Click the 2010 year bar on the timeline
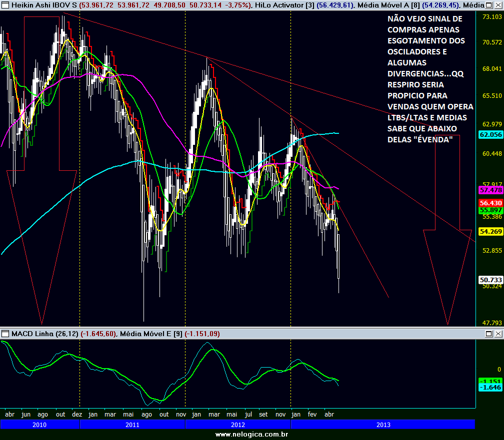Viewport: 504px width, 440px height. 40,424
